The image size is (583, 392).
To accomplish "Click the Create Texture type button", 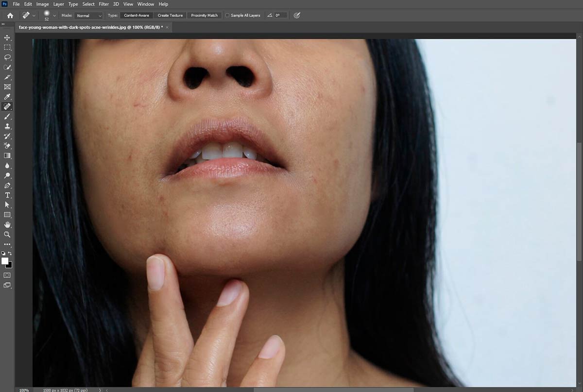I will point(170,16).
